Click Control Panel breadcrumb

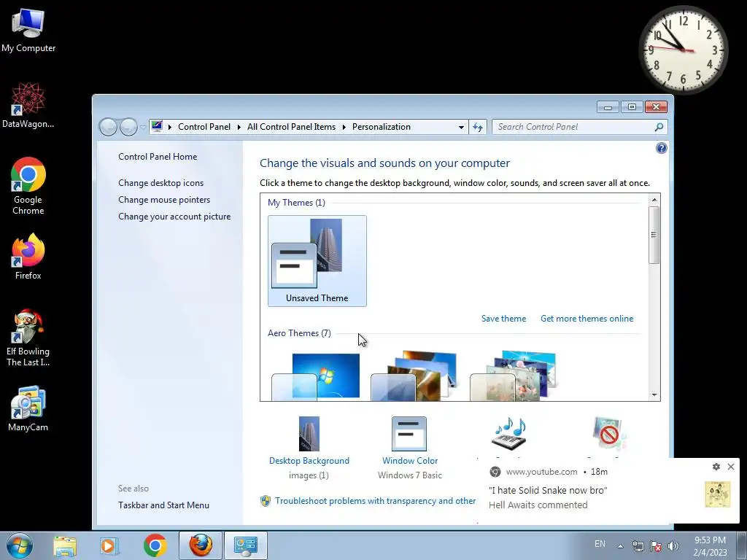pyautogui.click(x=204, y=127)
